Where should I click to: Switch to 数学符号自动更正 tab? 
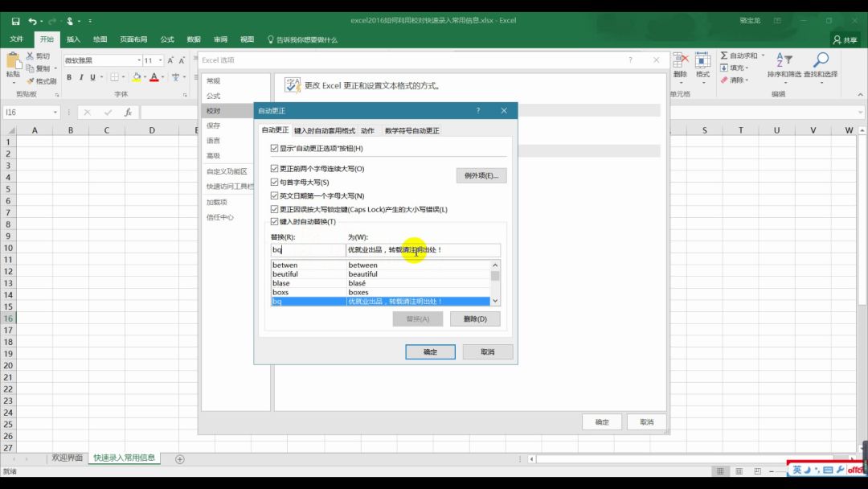click(x=411, y=130)
